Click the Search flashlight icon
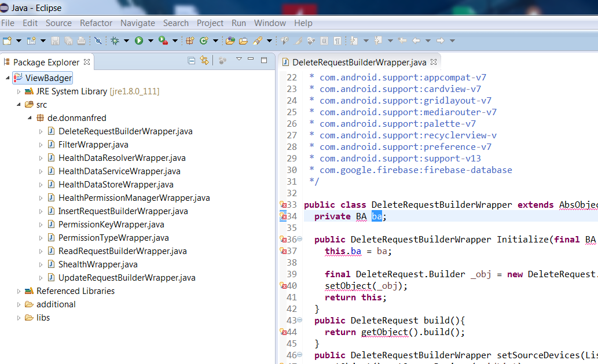 [x=258, y=41]
